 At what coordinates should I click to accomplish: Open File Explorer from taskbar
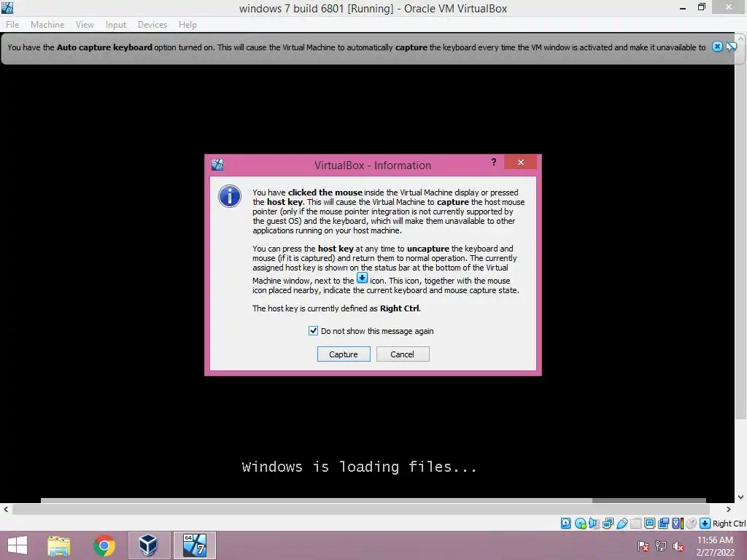coord(59,545)
